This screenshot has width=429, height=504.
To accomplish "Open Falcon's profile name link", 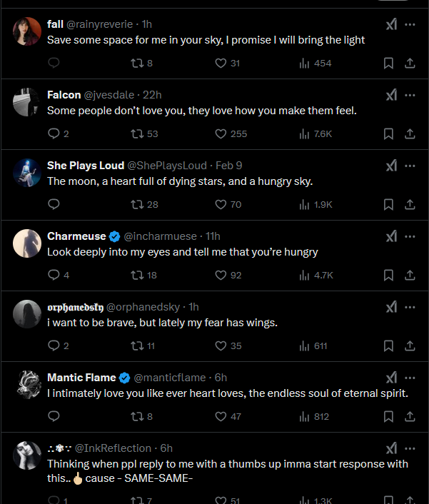I will point(64,95).
